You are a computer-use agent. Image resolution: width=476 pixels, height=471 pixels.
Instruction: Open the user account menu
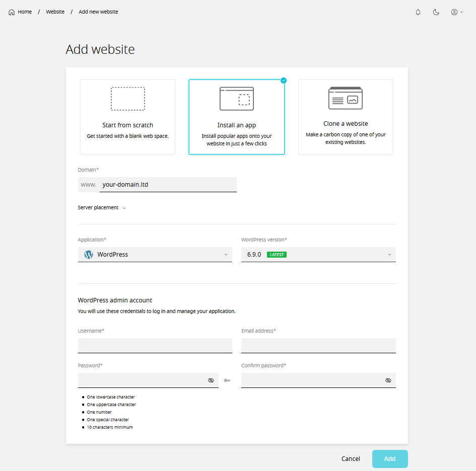(457, 12)
